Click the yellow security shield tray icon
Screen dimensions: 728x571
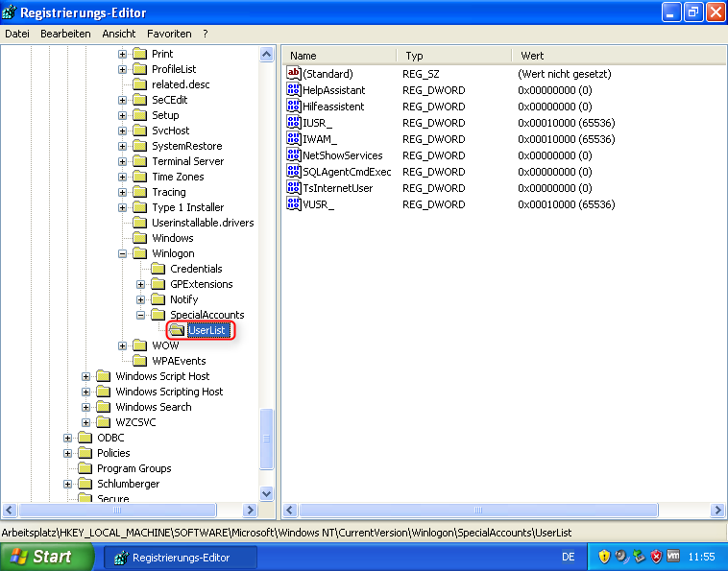point(604,557)
